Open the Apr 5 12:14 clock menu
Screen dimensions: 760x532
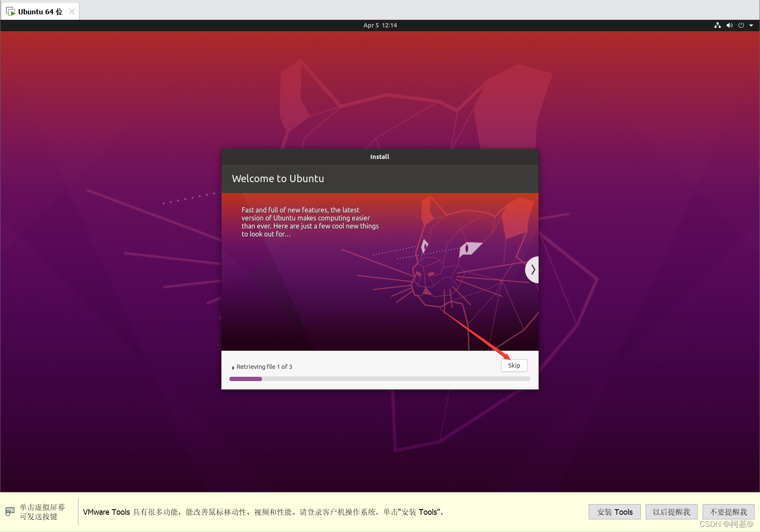pos(379,25)
